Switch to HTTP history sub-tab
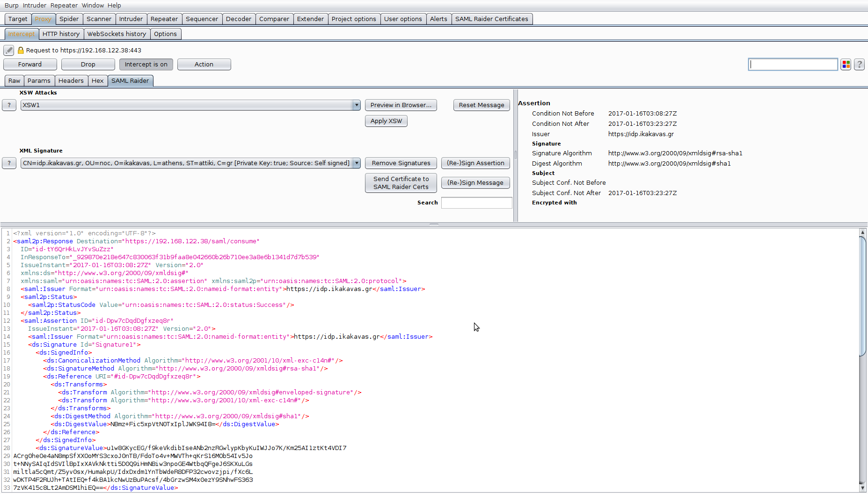 [x=61, y=34]
